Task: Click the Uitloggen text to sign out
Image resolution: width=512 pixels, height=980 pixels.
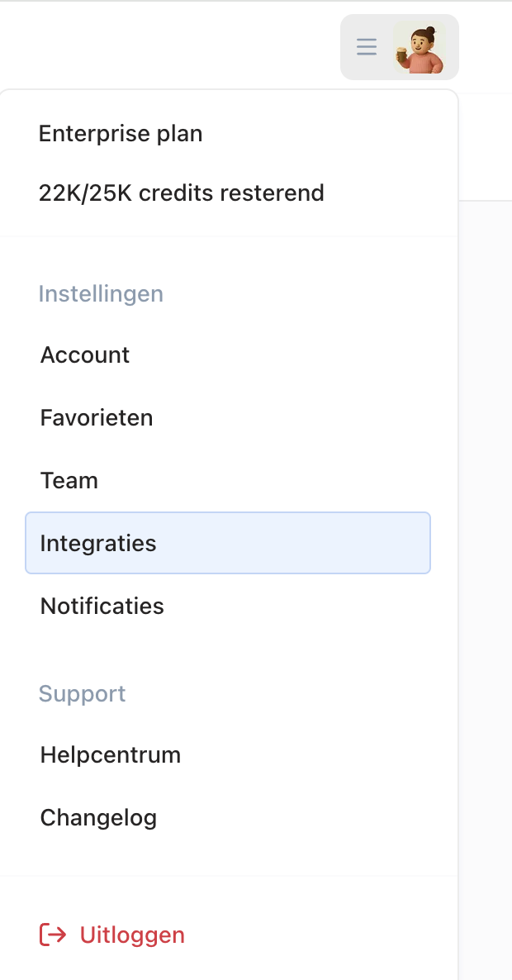Action: 132,935
